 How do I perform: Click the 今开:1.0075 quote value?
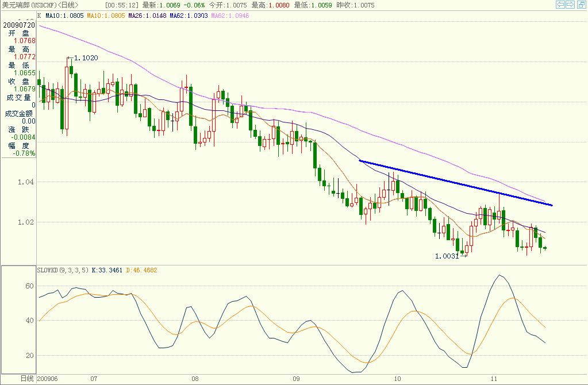228,5
